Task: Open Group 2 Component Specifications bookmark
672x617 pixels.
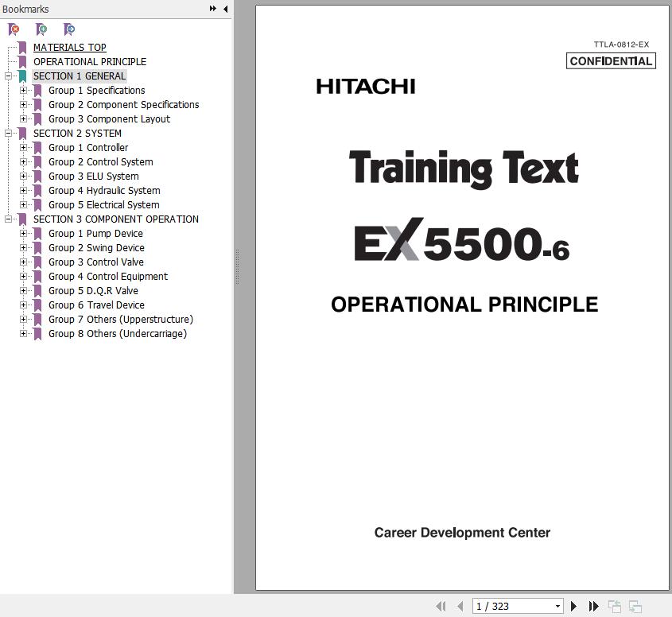Action: [x=124, y=104]
